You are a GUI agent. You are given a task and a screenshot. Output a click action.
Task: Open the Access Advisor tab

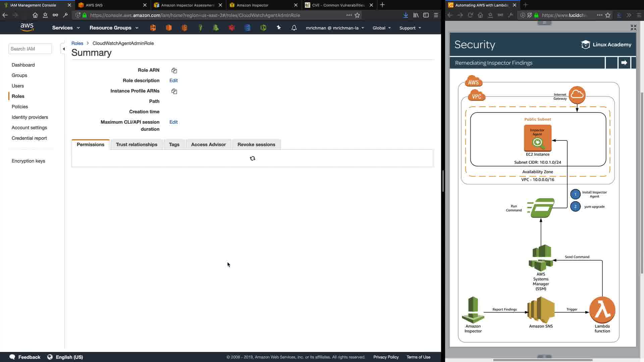pos(208,144)
